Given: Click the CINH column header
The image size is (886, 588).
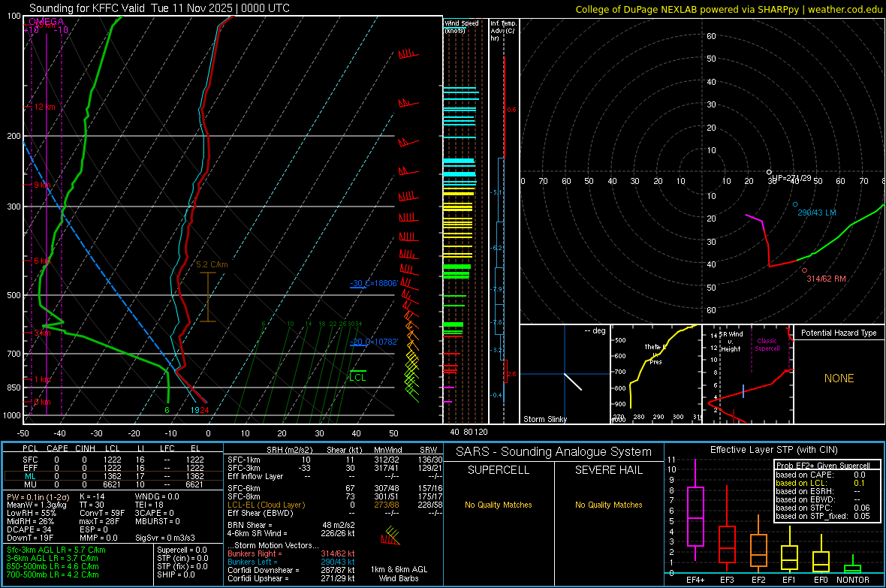Looking at the screenshot, I should (x=86, y=448).
